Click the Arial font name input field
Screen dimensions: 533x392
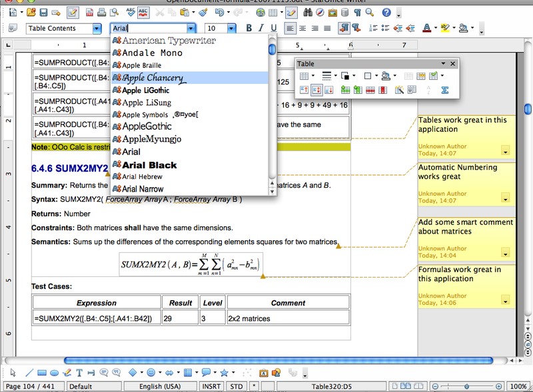(x=149, y=28)
